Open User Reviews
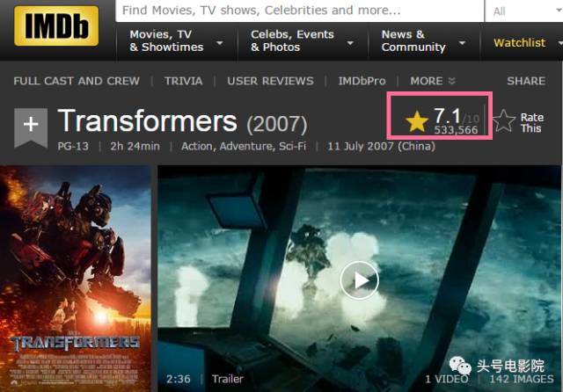Image resolution: width=563 pixels, height=392 pixels. click(270, 81)
